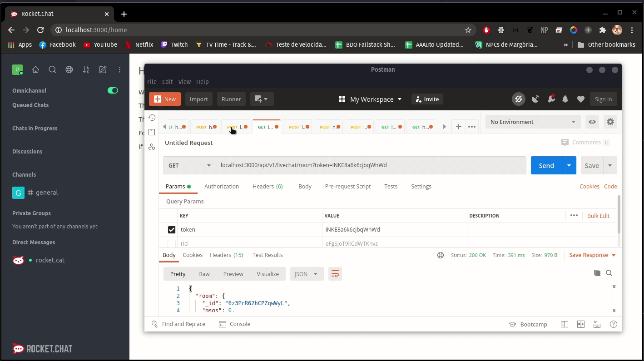This screenshot has height=361, width=644.
Task: Open Rocket.Chat home icon in sidebar
Action: pos(35,69)
